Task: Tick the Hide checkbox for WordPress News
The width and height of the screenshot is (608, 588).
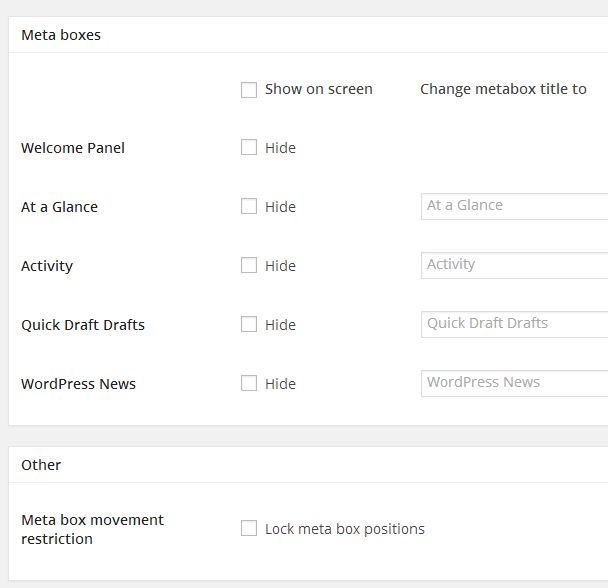Action: (249, 384)
